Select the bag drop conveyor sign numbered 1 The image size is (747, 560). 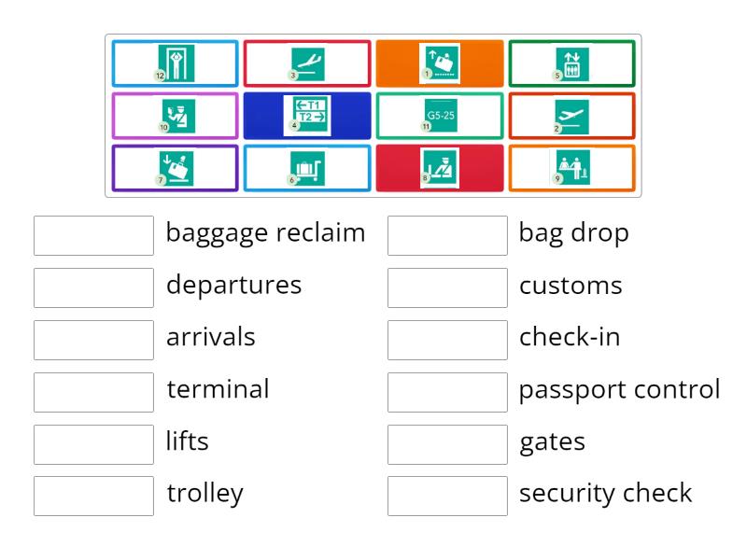tap(439, 63)
